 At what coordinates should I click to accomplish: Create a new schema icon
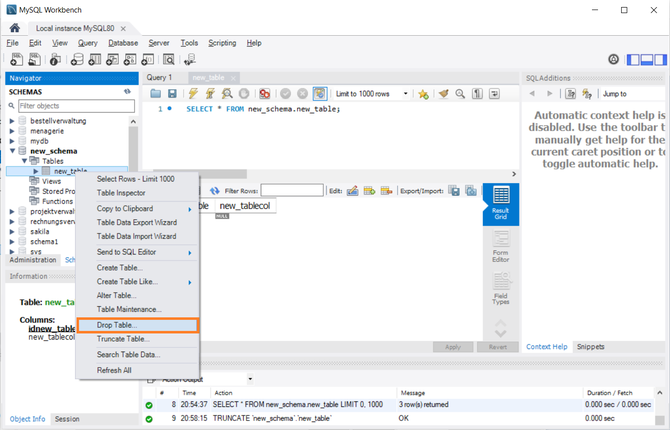[x=77, y=59]
